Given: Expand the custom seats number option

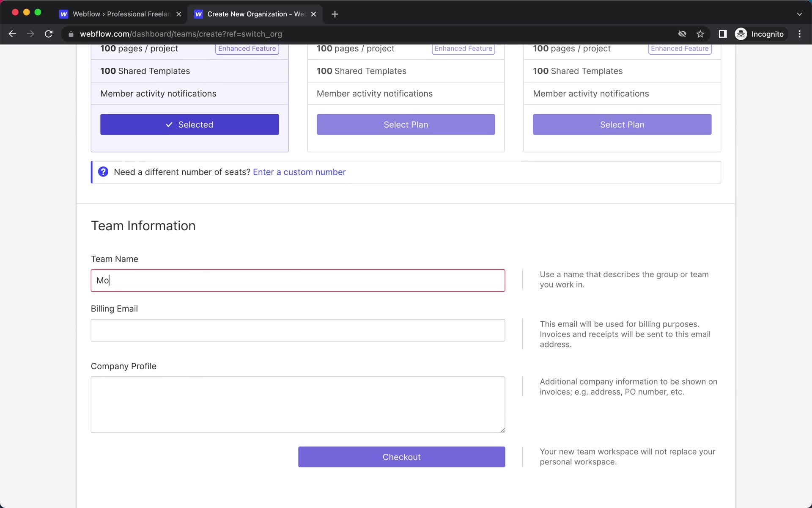Looking at the screenshot, I should tap(299, 171).
